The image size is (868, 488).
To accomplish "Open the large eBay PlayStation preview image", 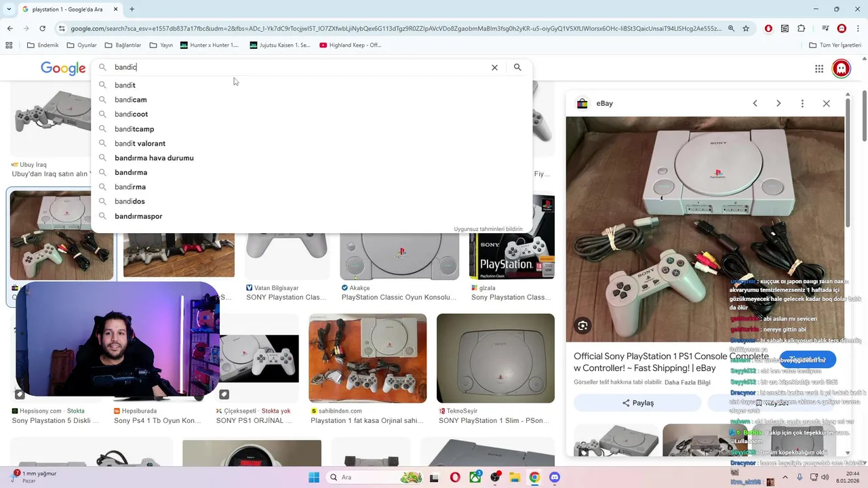I will coord(705,229).
